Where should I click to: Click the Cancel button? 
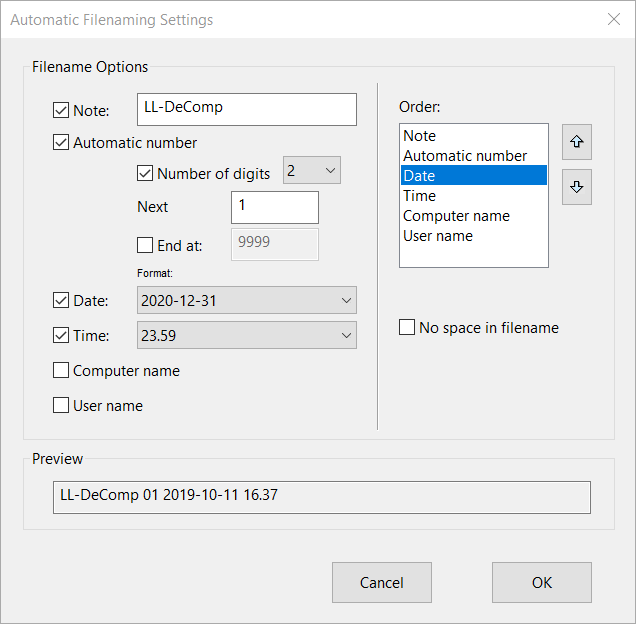[x=381, y=582]
